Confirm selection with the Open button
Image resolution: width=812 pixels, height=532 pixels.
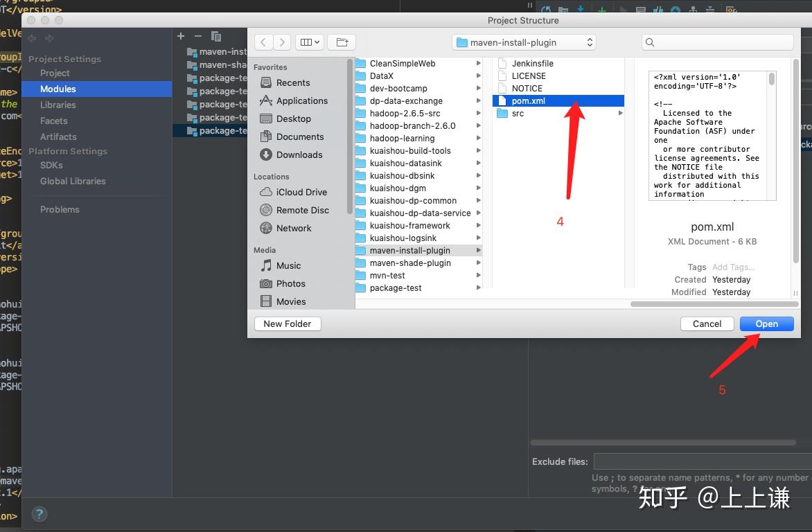tap(766, 323)
